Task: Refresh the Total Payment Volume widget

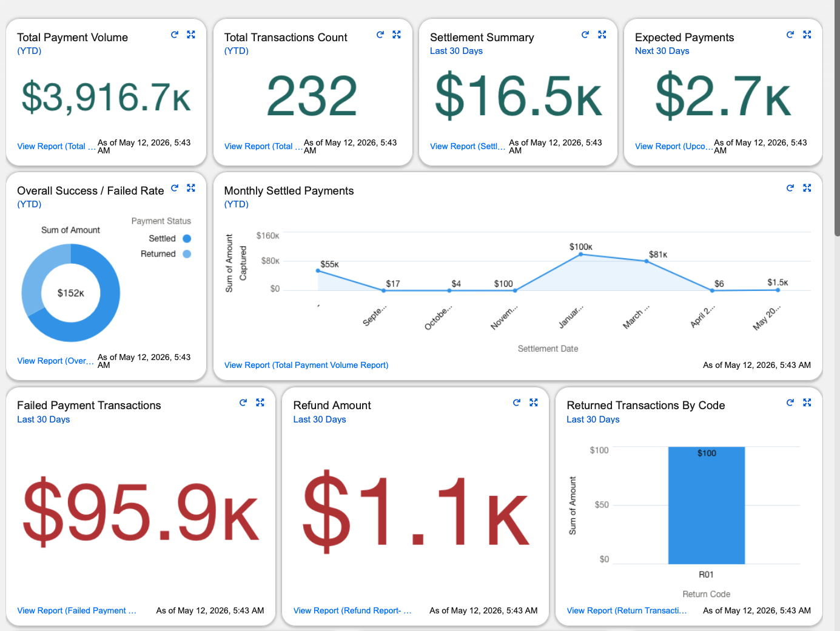Action: click(x=175, y=35)
